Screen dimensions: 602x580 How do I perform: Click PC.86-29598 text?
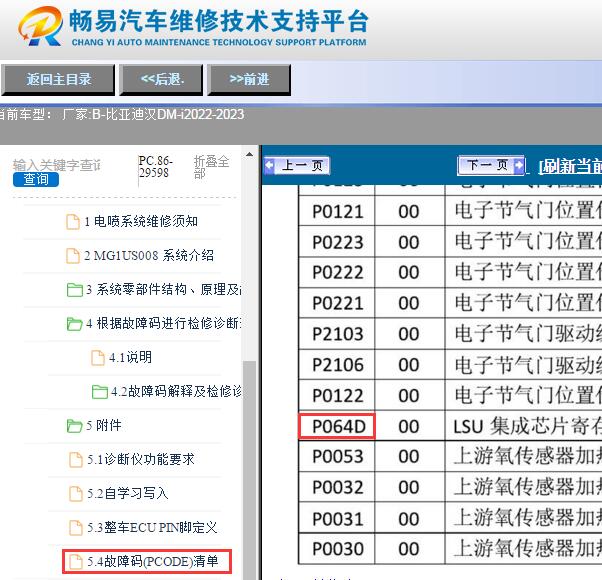pos(155,167)
